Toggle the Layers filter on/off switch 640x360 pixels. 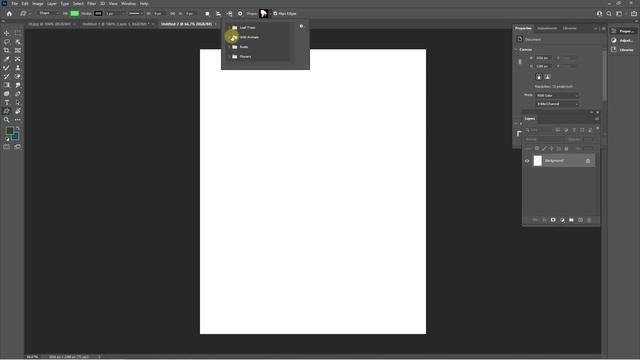[598, 129]
